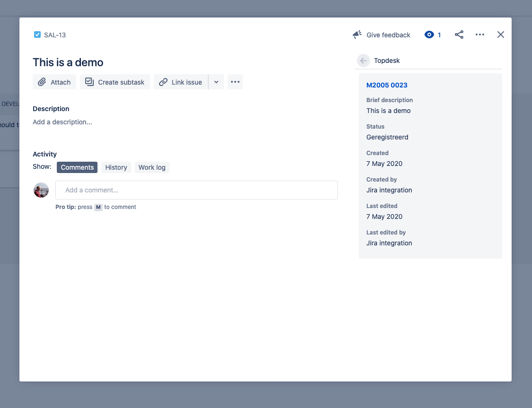Select the Comments activity tab
Viewport: 532px width, 408px height.
[77, 167]
